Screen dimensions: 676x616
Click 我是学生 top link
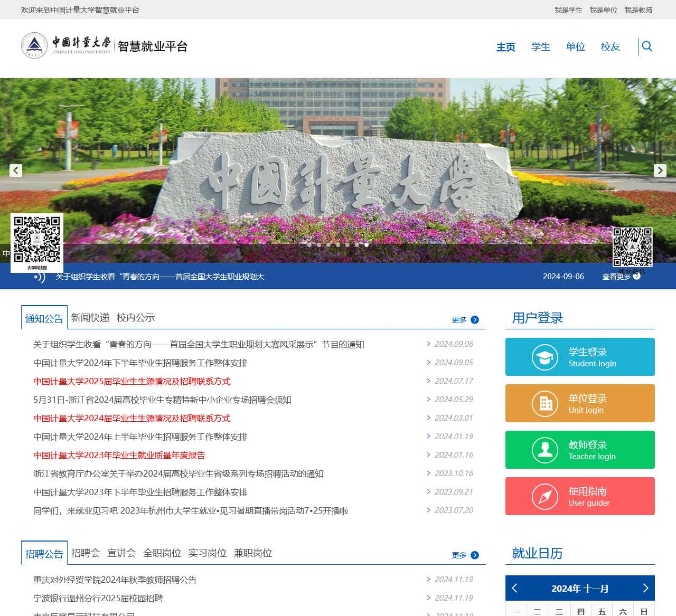click(568, 10)
